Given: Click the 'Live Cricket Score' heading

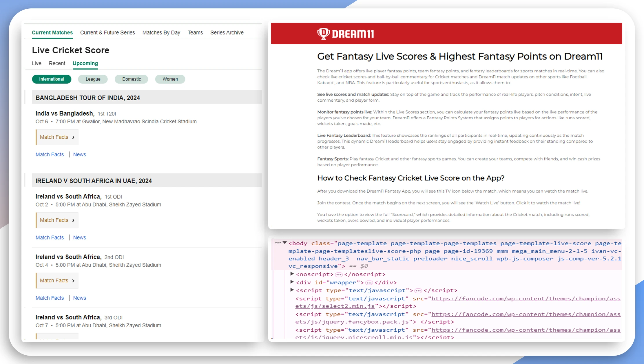Looking at the screenshot, I should pyautogui.click(x=70, y=50).
